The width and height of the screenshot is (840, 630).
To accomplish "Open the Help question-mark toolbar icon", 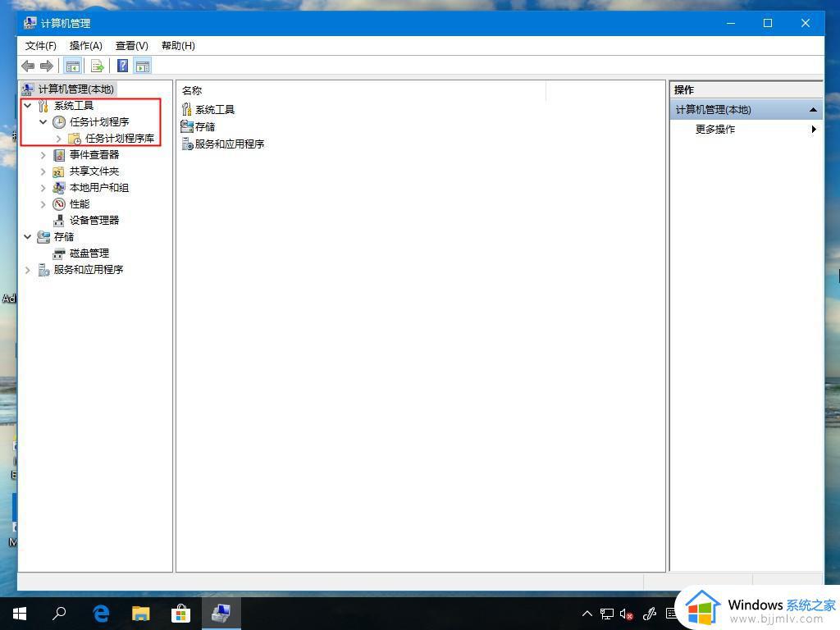I will (123, 66).
